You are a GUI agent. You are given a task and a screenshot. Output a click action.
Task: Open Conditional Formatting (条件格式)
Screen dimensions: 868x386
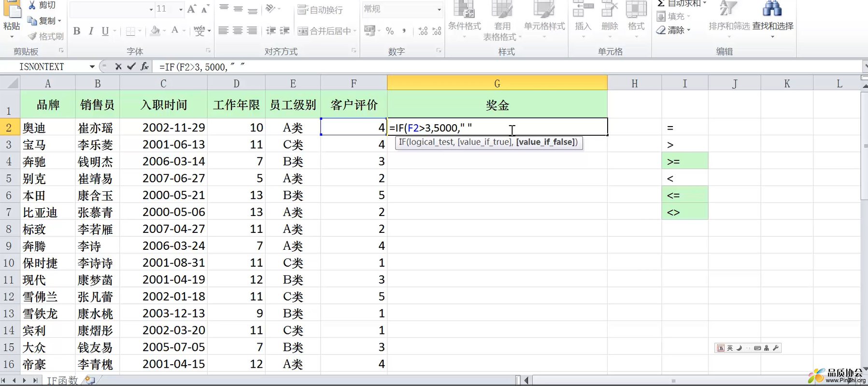pyautogui.click(x=465, y=20)
